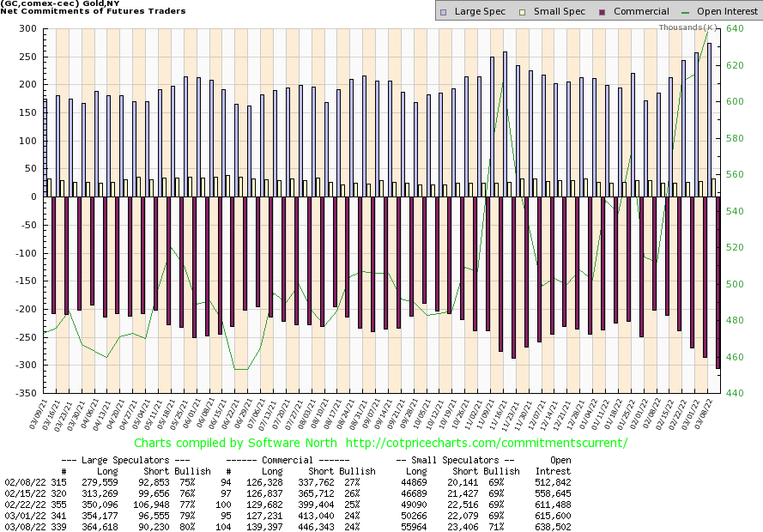Image resolution: width=763 pixels, height=532 pixels.
Task: Click the 'Thousands(K)' axis unit label
Action: (687, 28)
